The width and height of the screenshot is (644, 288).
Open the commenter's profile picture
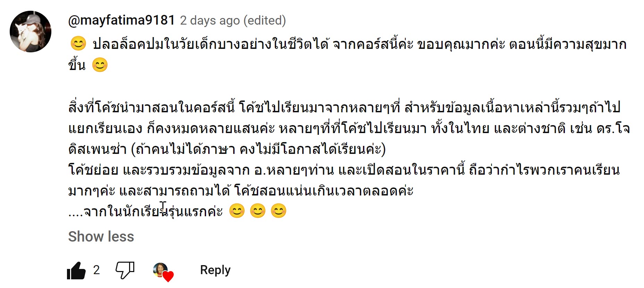[x=31, y=32]
